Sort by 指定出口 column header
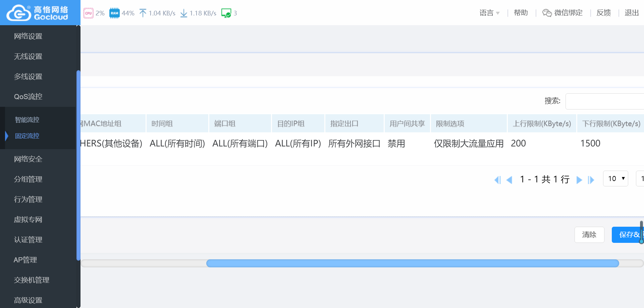This screenshot has width=644, height=308. (x=355, y=123)
